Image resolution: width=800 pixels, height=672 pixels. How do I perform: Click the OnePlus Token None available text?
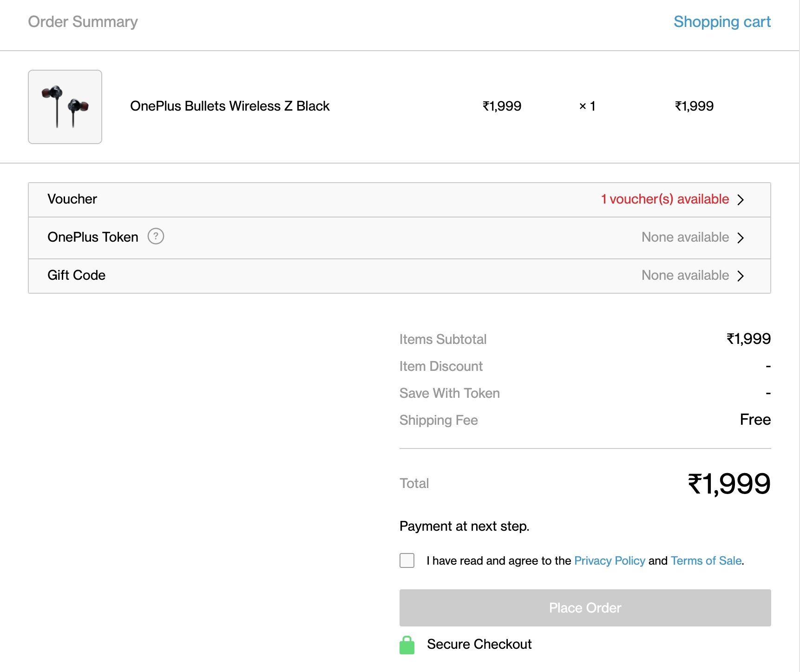coord(685,237)
